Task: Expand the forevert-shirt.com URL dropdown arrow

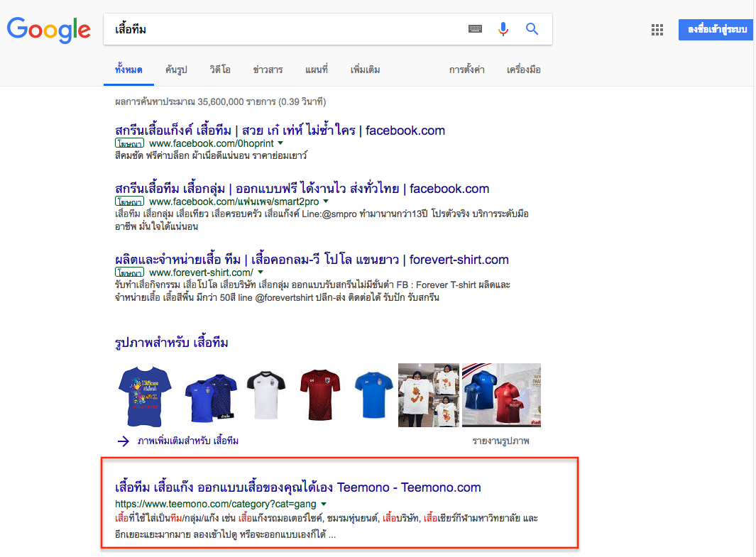Action: pyautogui.click(x=261, y=272)
